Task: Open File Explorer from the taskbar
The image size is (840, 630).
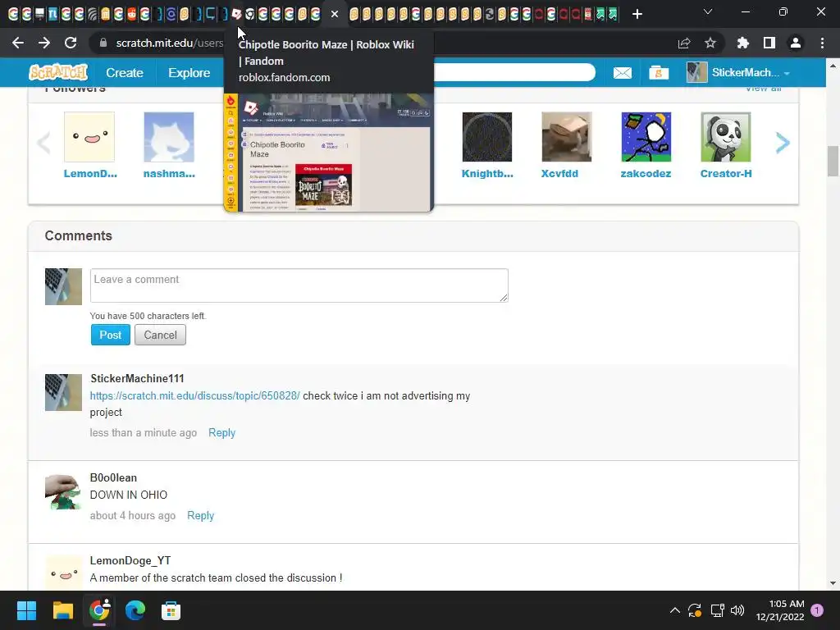Action: point(62,610)
